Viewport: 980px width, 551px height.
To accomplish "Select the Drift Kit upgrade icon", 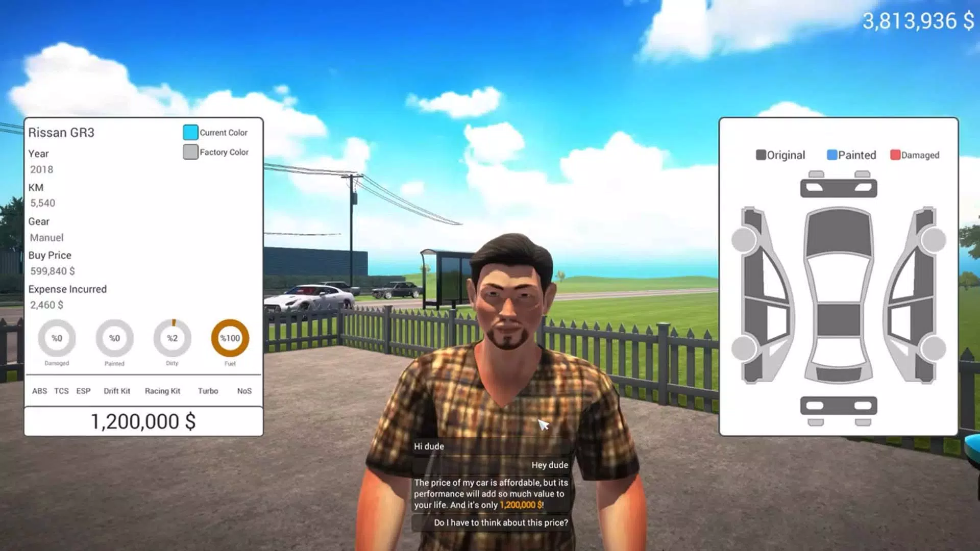I will click(x=116, y=391).
